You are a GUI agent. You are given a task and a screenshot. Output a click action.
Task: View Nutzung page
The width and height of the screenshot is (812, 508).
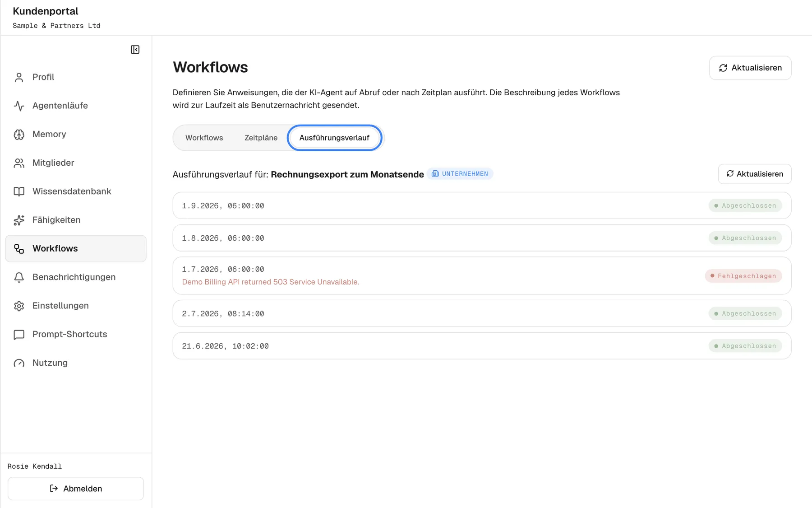tap(76, 363)
